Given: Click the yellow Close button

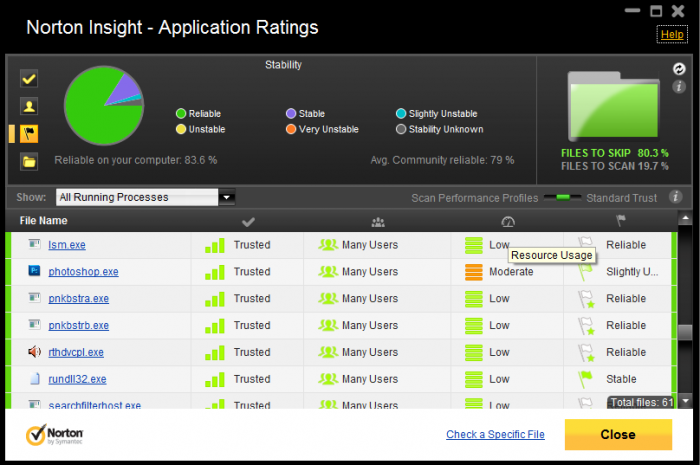Looking at the screenshot, I should tap(618, 434).
